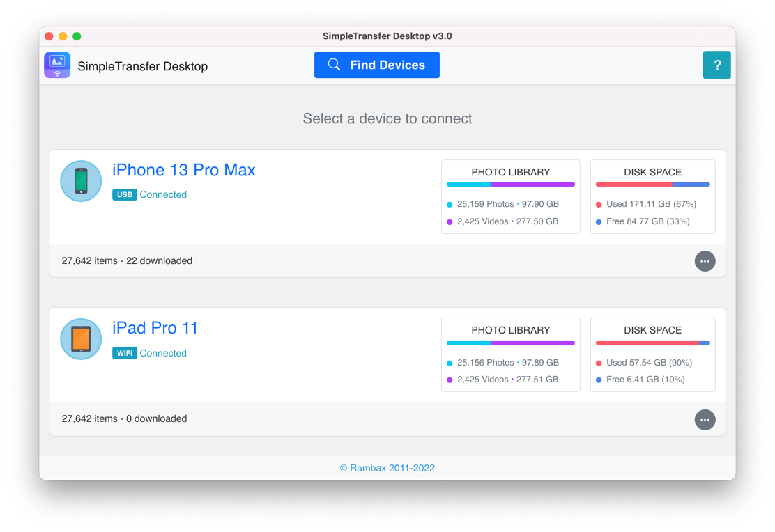Click iPad's Disk Space usage bar
This screenshot has width=775, height=532.
click(x=652, y=343)
